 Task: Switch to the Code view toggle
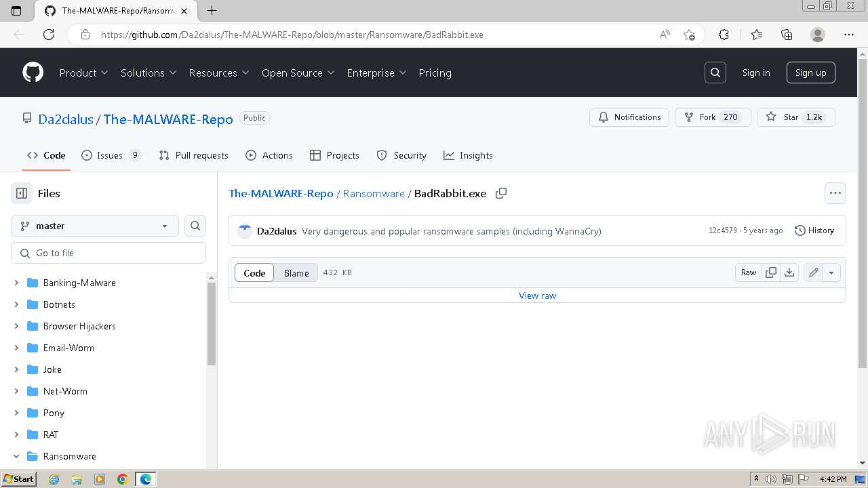(x=254, y=272)
